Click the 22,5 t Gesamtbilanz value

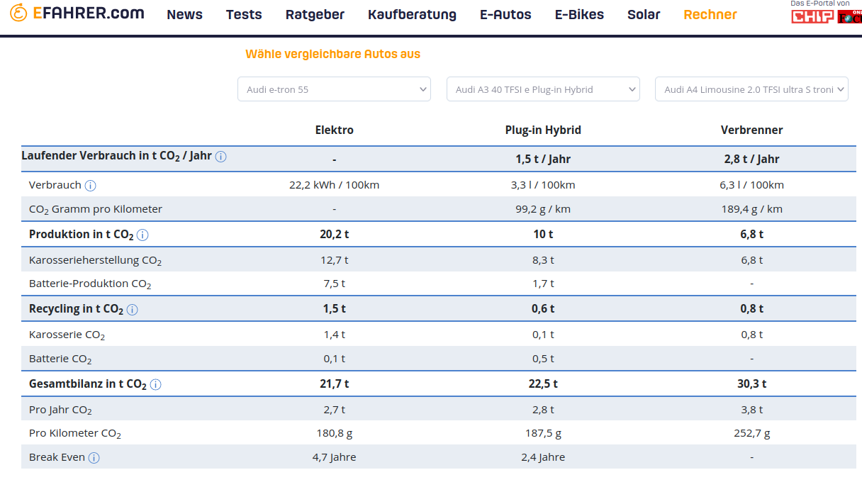[543, 384]
